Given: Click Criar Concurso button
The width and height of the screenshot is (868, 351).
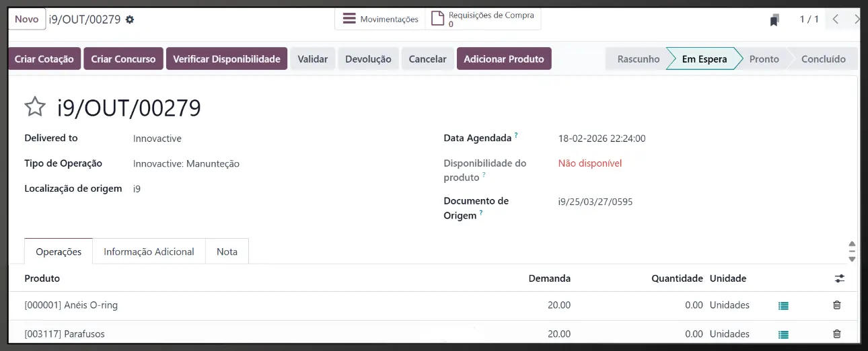Looking at the screenshot, I should pyautogui.click(x=123, y=58).
